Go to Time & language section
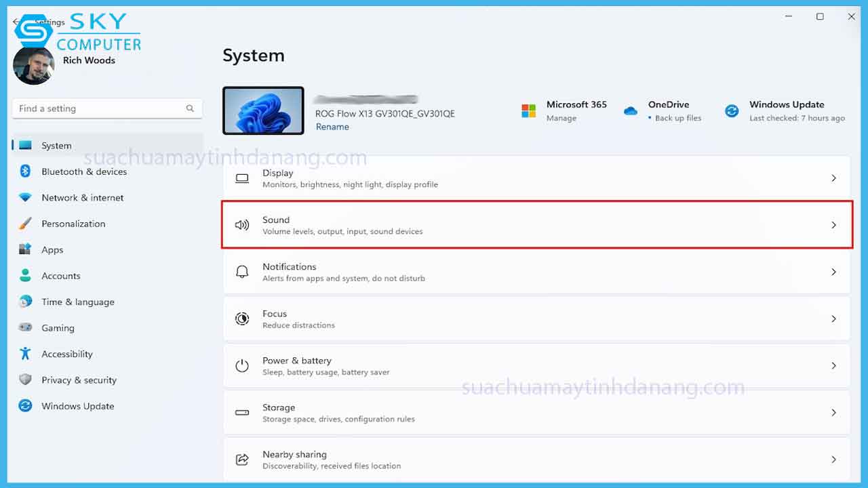 (x=77, y=302)
